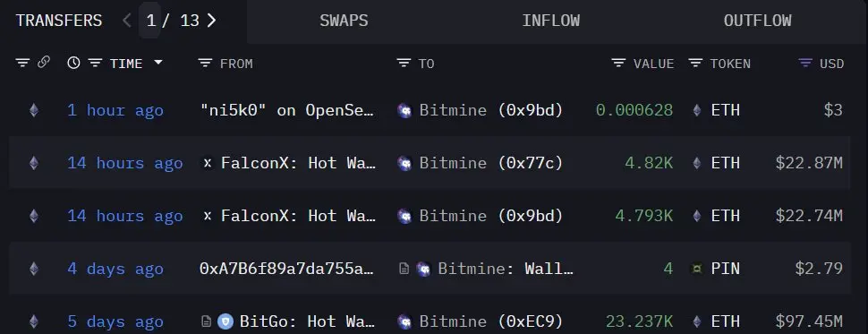868x334 pixels.
Task: Open the 0xA7B6f89a7da755a address link
Action: 286,269
